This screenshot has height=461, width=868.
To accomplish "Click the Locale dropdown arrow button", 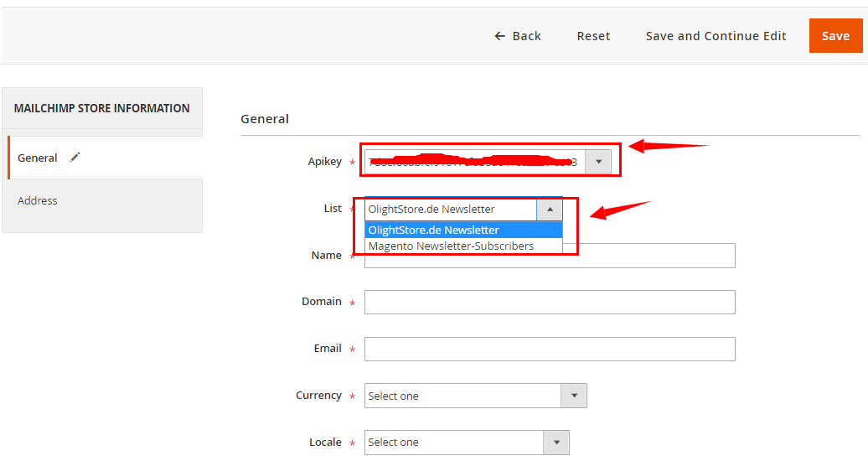I will (556, 443).
